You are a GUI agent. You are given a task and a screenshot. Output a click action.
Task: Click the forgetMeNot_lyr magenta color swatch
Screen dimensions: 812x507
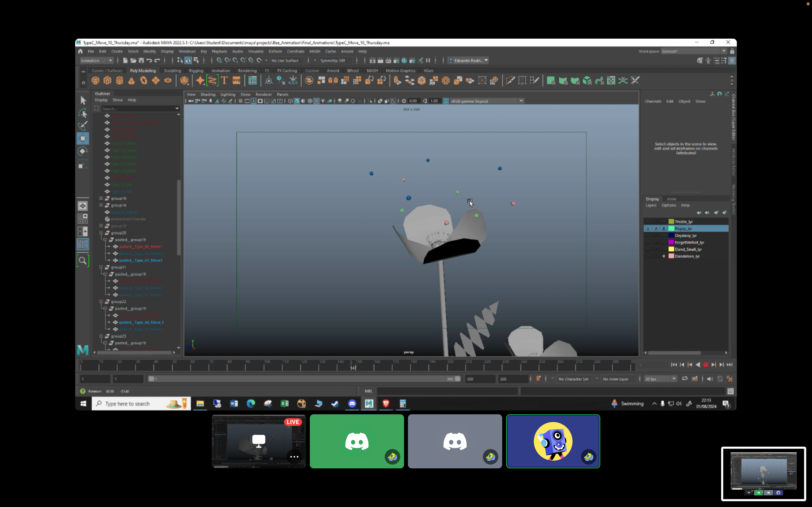[671, 242]
